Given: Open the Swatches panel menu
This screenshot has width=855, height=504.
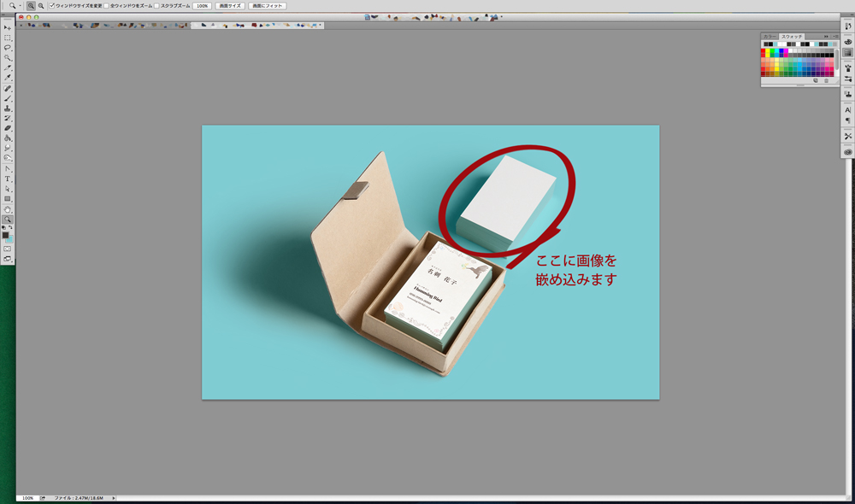Looking at the screenshot, I should (x=835, y=37).
